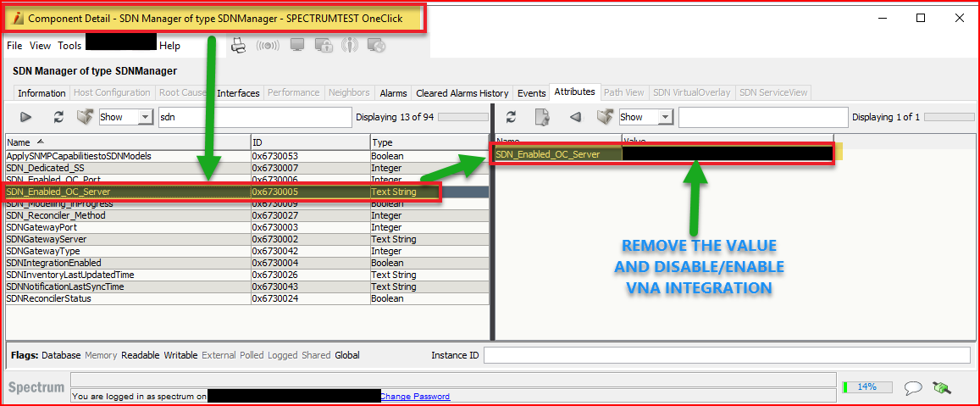Select the SDN_Reconciler_Method attribute row

pos(246,215)
